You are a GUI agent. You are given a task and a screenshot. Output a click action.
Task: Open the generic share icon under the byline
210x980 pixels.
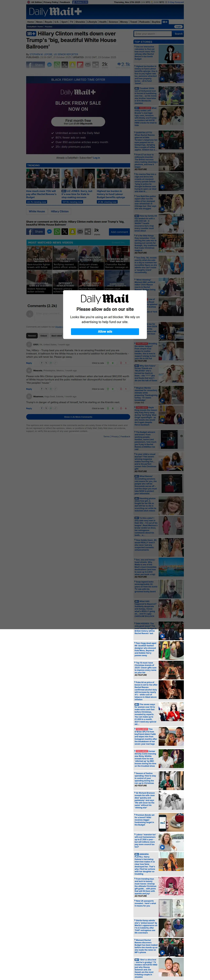click(95, 65)
